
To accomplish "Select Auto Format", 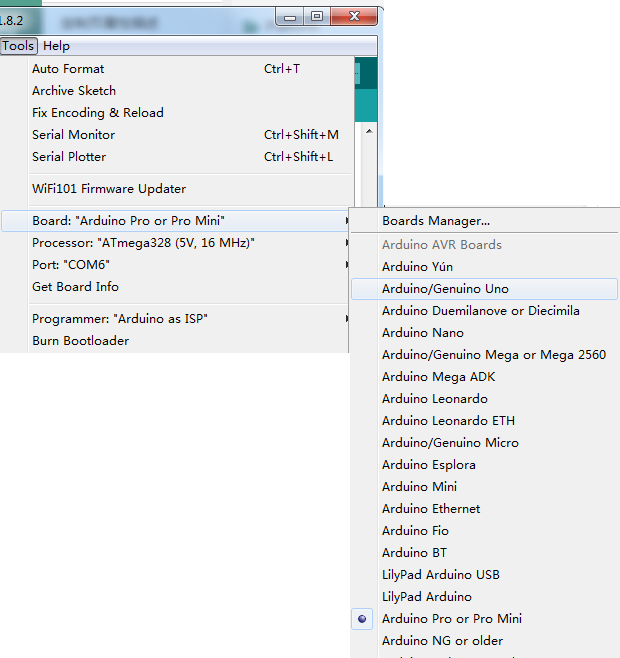I will click(x=175, y=69).
